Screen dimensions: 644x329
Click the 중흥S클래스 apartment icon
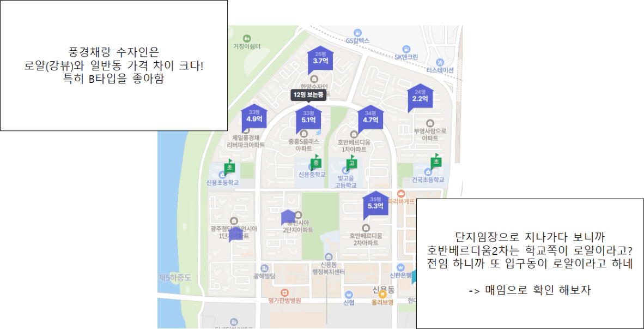coord(303,133)
